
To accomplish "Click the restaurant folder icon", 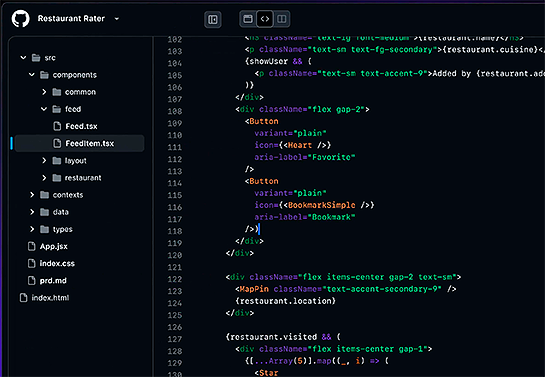I will point(57,178).
